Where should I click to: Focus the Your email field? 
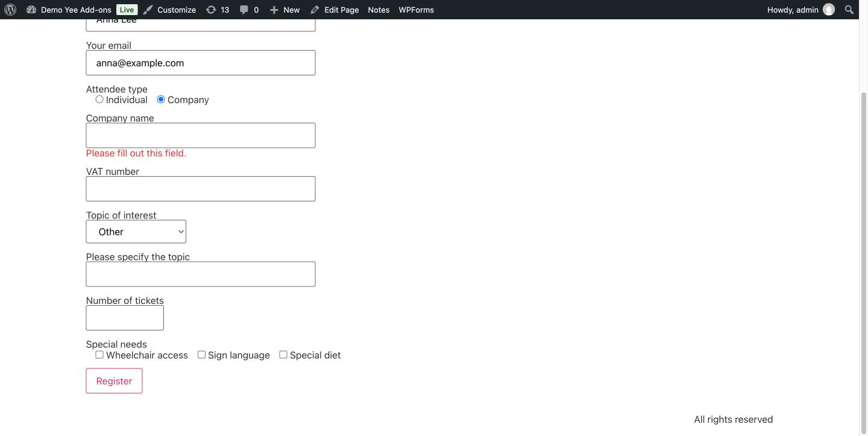[201, 63]
